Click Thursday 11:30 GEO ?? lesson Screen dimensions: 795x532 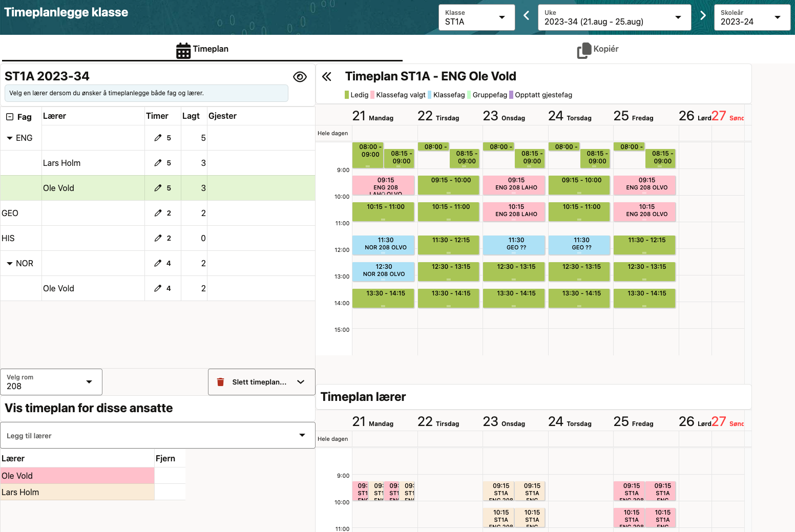[579, 245]
